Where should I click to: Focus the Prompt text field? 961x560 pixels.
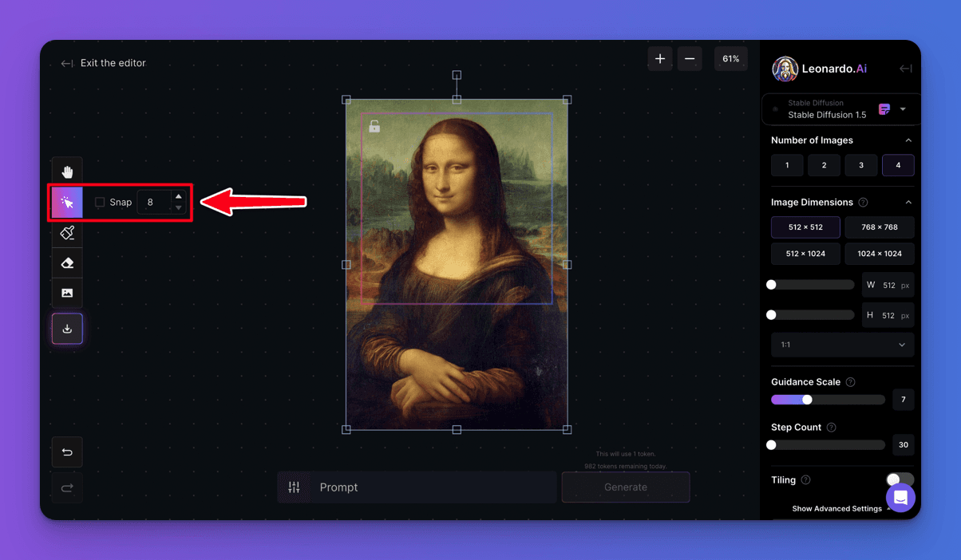(432, 487)
